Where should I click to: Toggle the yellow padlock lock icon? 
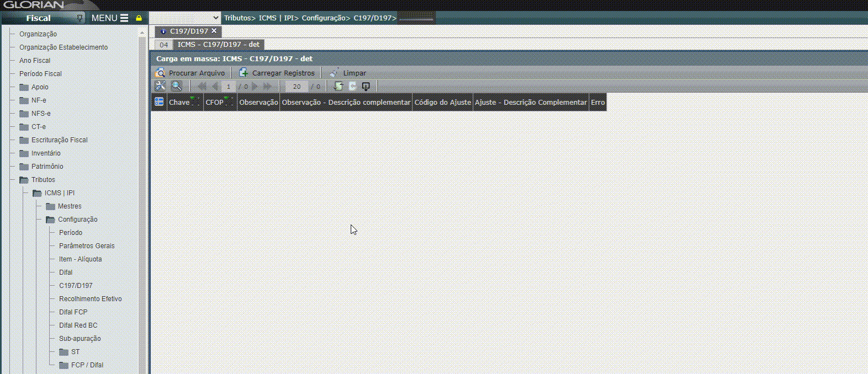pos(139,18)
